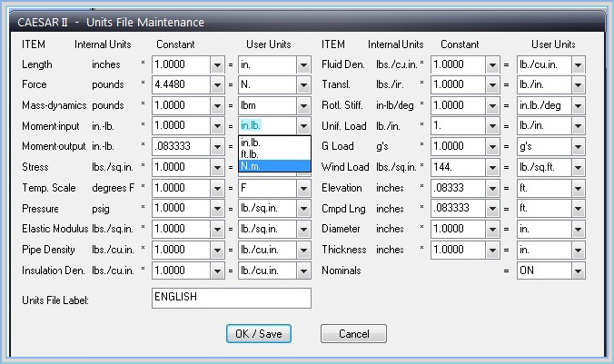
Task: Open Diameter constant dropdown arrow
Action: tap(492, 230)
